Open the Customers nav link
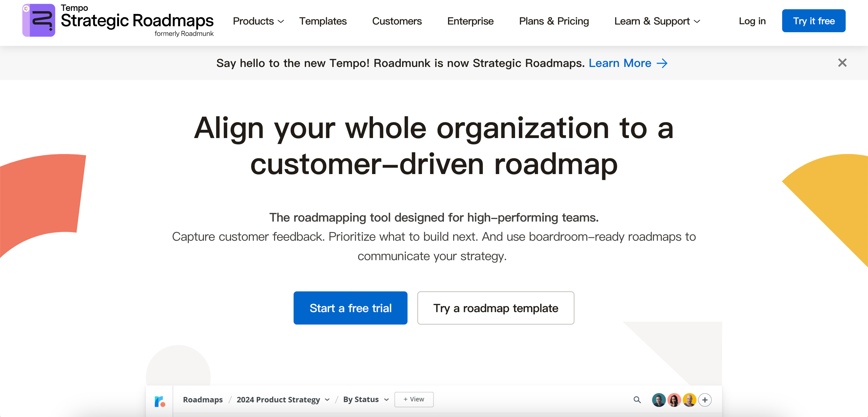 coord(397,21)
